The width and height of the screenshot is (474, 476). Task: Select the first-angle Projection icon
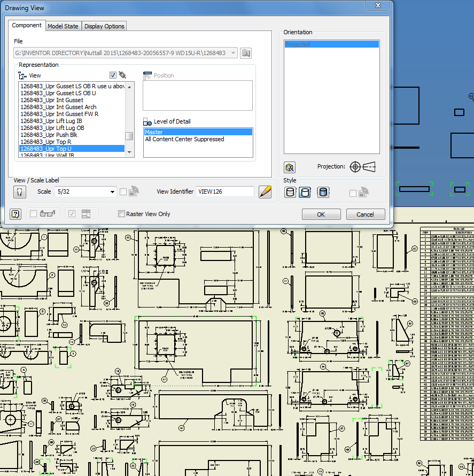coord(355,167)
